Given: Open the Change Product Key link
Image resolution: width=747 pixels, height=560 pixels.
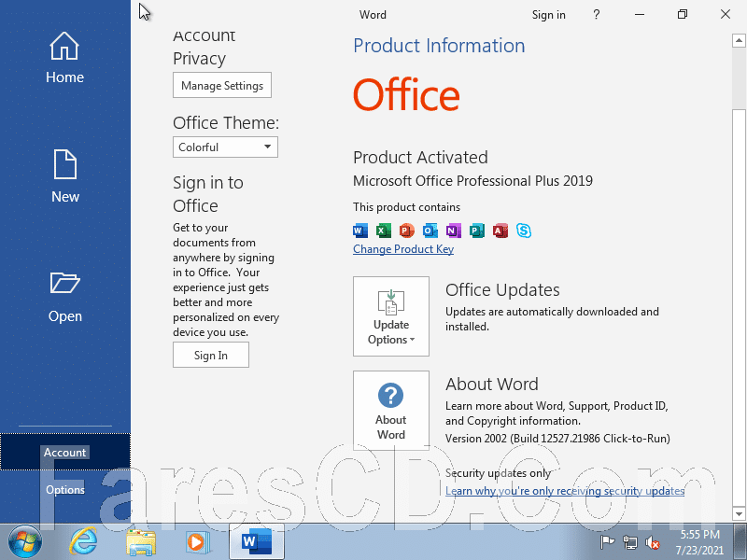Looking at the screenshot, I should [403, 249].
